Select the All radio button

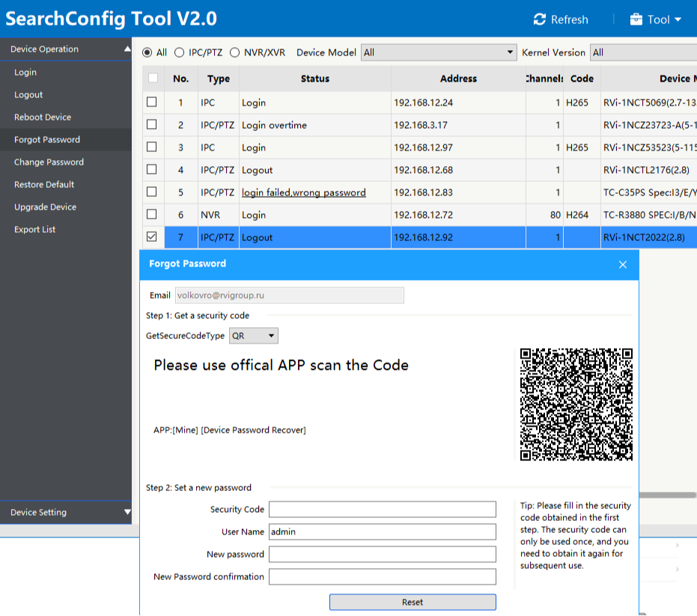[x=147, y=52]
